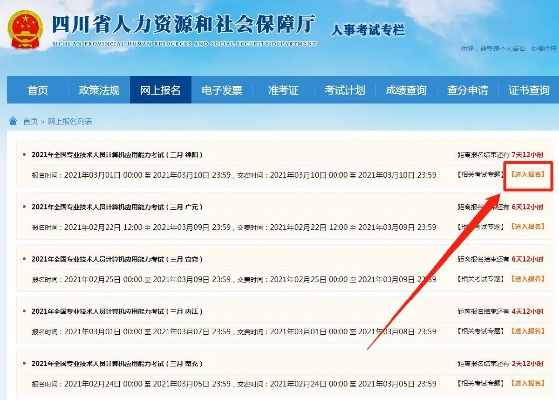Screen dimensions: 559x400
Task: Open the 成绩查询 navigation tab
Action: tap(406, 90)
